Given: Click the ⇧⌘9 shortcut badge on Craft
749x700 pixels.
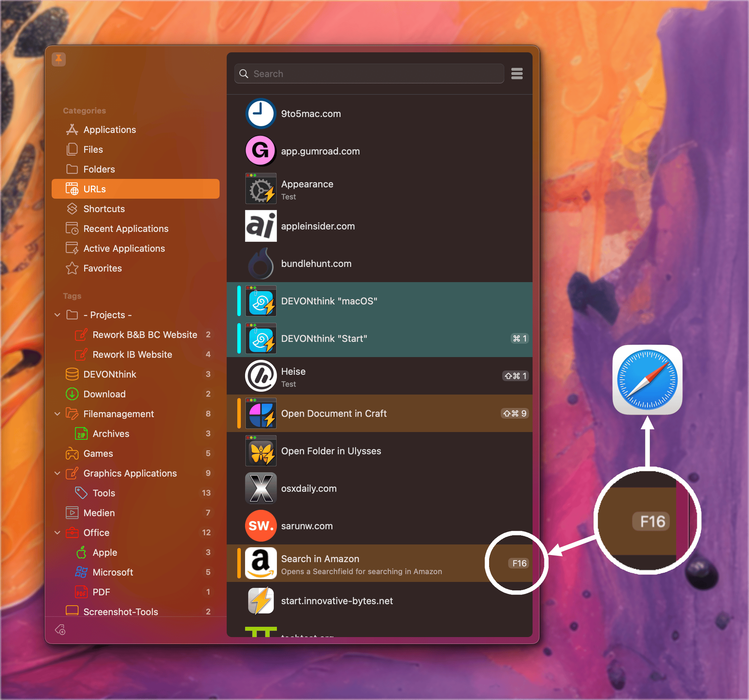Looking at the screenshot, I should (515, 413).
